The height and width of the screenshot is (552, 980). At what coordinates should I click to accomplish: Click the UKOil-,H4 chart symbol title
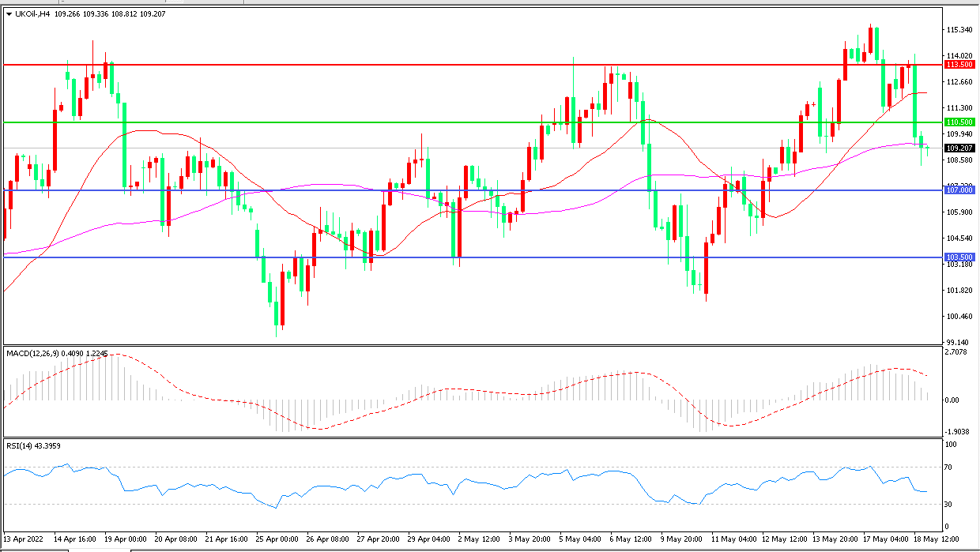(x=33, y=14)
